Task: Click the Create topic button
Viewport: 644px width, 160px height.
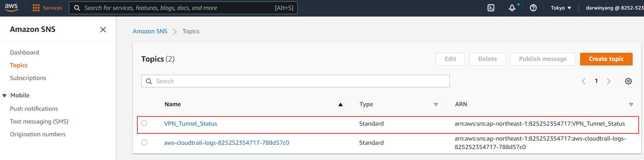Action: (x=606, y=59)
